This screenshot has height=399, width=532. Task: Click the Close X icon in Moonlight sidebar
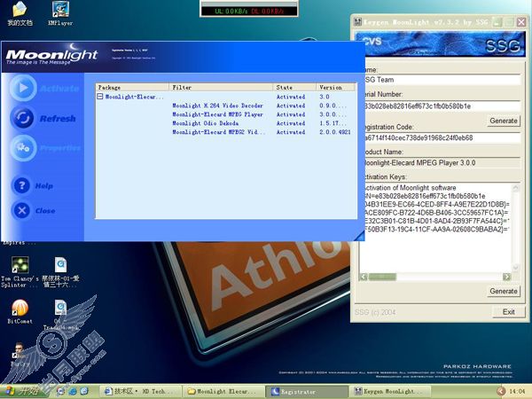[x=21, y=210]
